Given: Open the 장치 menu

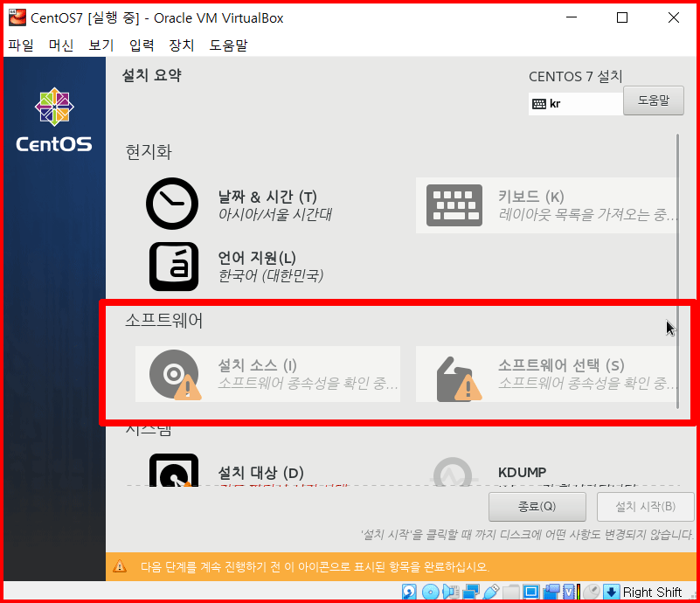Looking at the screenshot, I should [x=181, y=45].
